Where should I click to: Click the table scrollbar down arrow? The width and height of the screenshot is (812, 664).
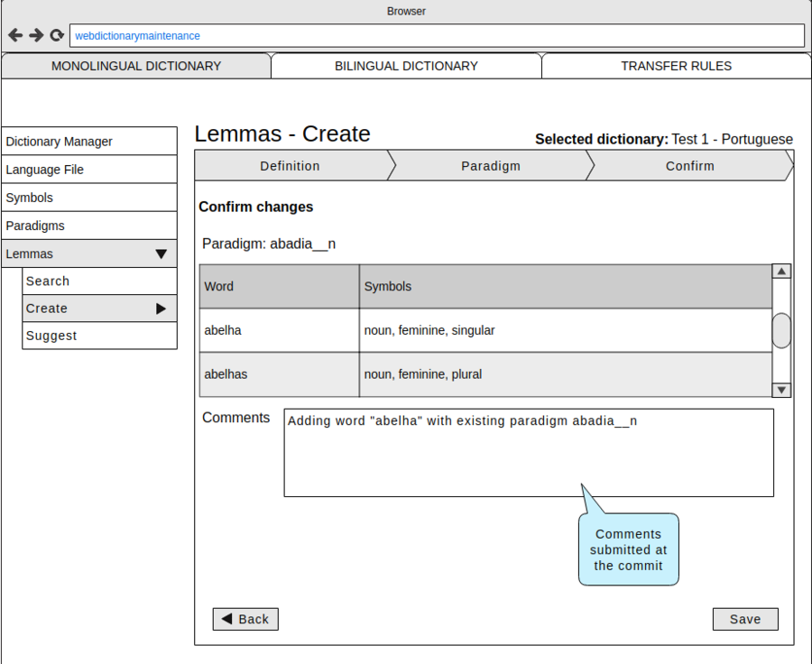(781, 390)
